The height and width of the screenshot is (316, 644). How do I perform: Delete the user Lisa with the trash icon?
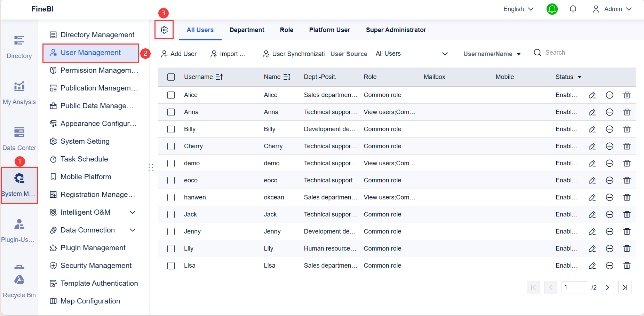coord(627,266)
